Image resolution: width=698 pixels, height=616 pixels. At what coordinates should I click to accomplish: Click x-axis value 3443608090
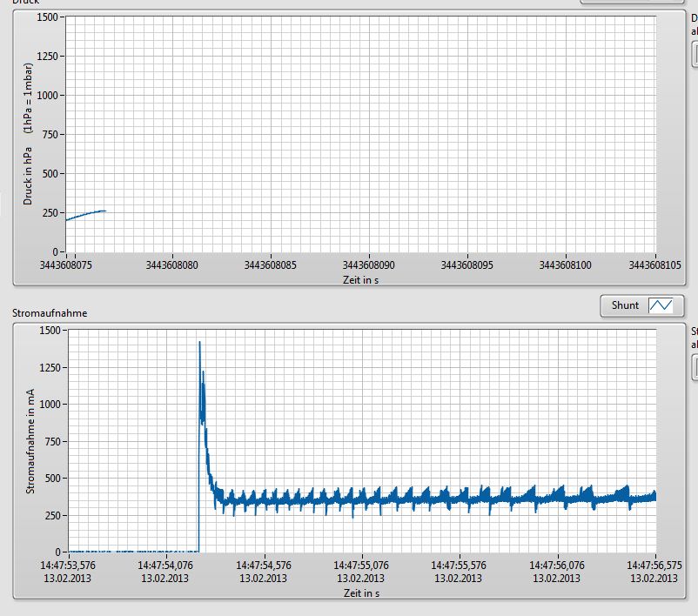(369, 264)
